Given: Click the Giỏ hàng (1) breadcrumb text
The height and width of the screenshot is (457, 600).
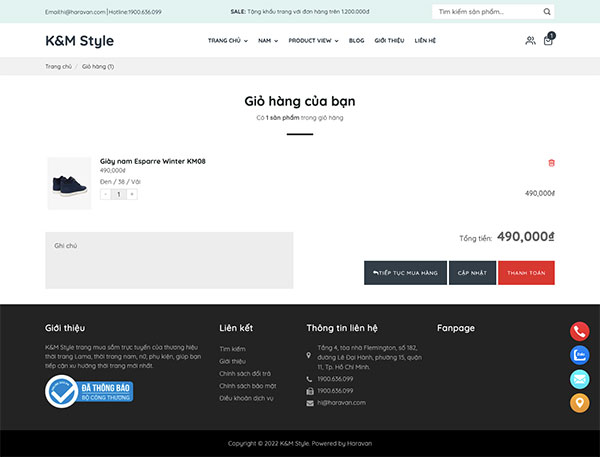Looking at the screenshot, I should click(98, 67).
